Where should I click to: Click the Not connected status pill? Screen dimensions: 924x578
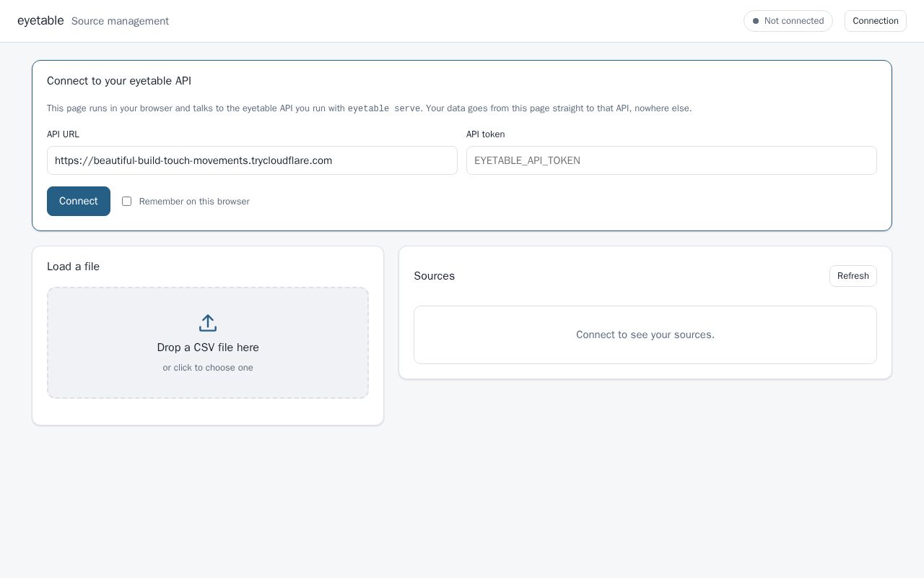pyautogui.click(x=788, y=21)
